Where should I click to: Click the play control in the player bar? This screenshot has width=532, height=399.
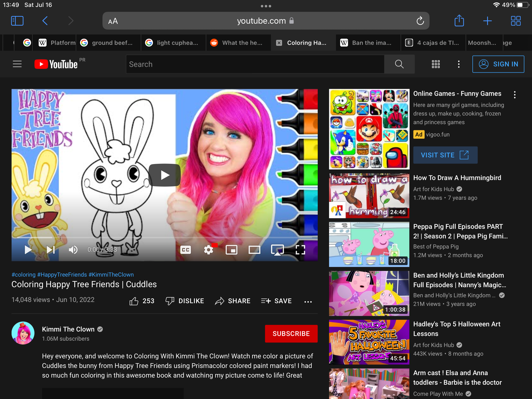[28, 249]
